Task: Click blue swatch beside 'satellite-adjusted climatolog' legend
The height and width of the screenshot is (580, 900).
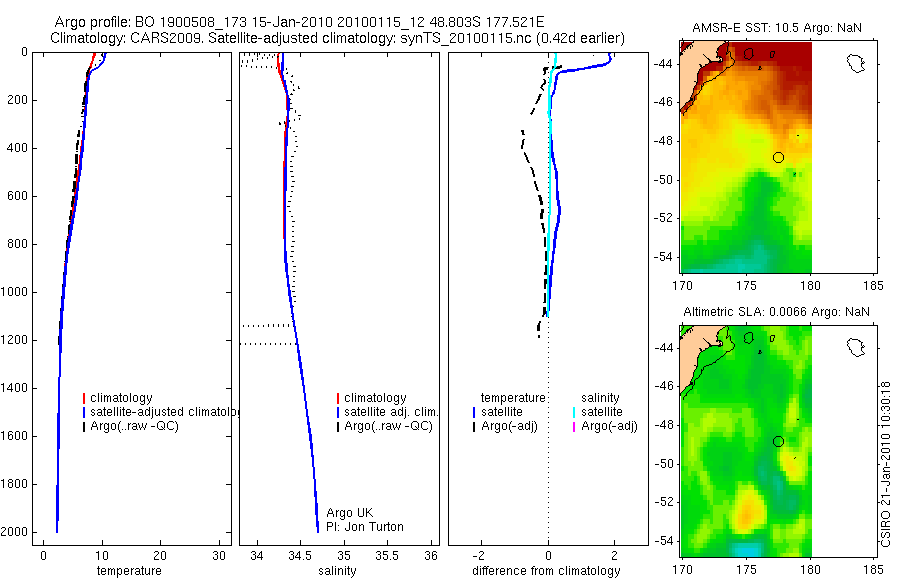Action: 84,412
